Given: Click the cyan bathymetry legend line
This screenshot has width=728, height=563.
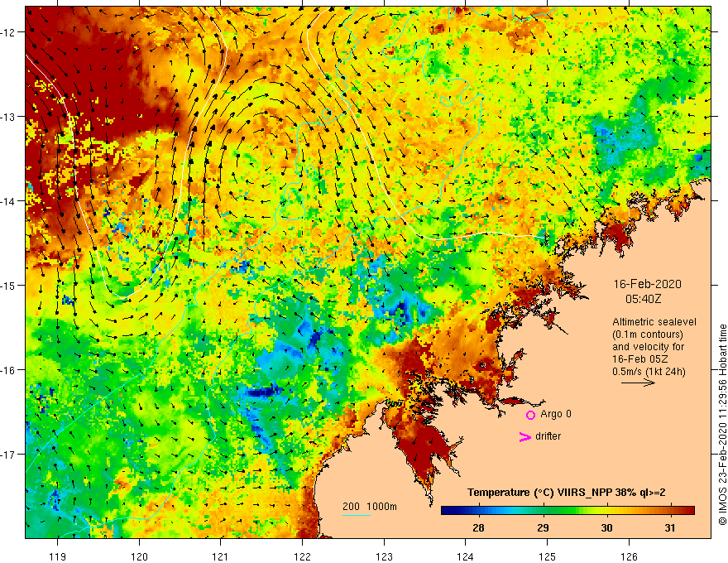Looking at the screenshot, I should pyautogui.click(x=356, y=515).
